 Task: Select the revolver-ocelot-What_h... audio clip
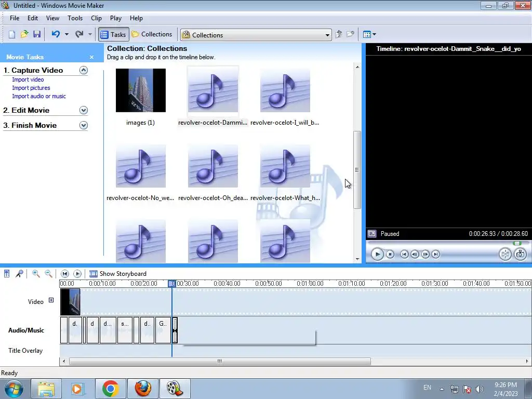pyautogui.click(x=285, y=166)
